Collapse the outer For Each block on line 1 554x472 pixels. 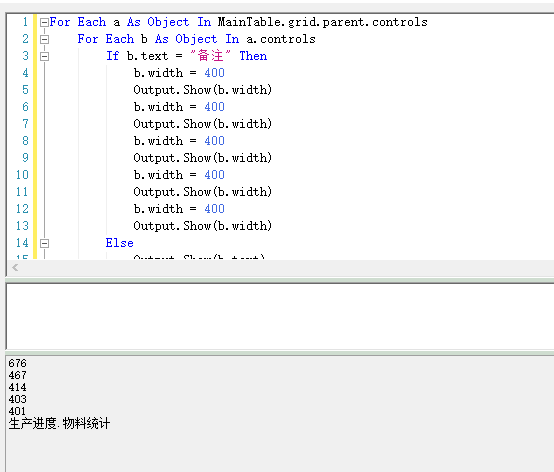tap(44, 23)
